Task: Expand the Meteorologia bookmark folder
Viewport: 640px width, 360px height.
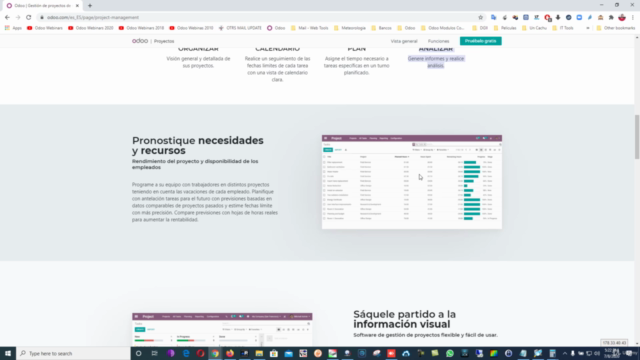Action: point(350,28)
